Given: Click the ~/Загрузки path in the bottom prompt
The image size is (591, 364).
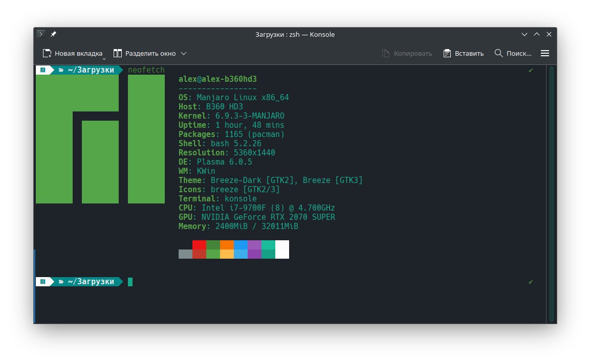Looking at the screenshot, I should [91, 282].
